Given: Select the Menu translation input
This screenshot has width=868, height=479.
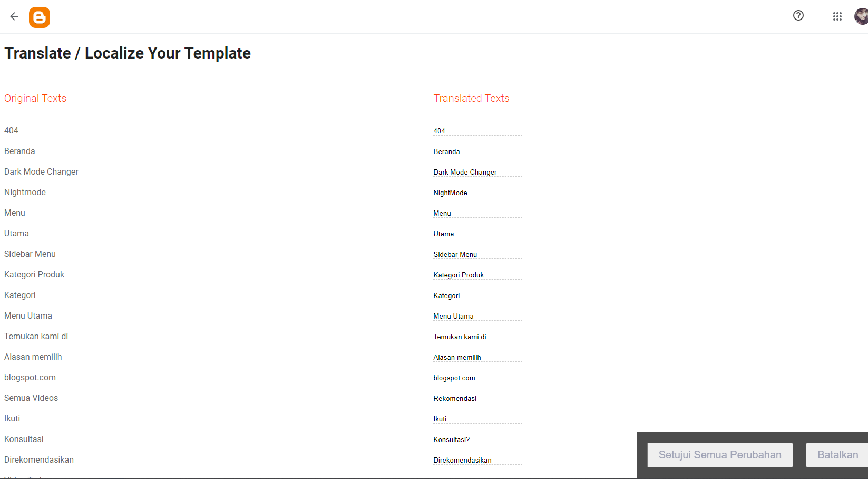Looking at the screenshot, I should click(x=477, y=213).
